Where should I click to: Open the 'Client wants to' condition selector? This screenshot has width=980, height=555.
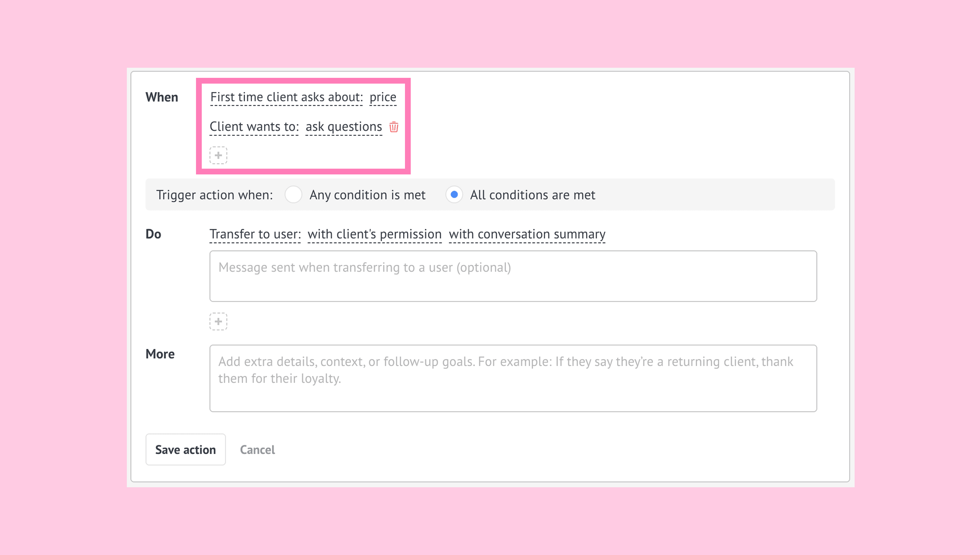(x=254, y=126)
